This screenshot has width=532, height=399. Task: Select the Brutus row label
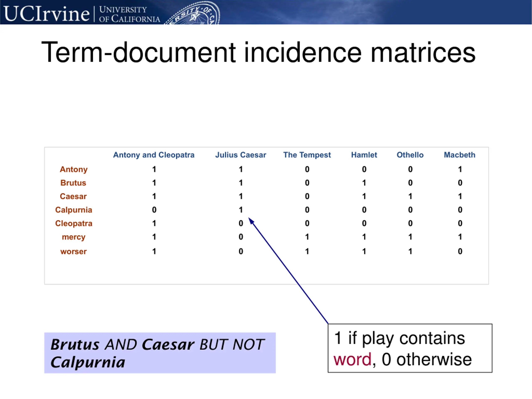[x=73, y=183]
